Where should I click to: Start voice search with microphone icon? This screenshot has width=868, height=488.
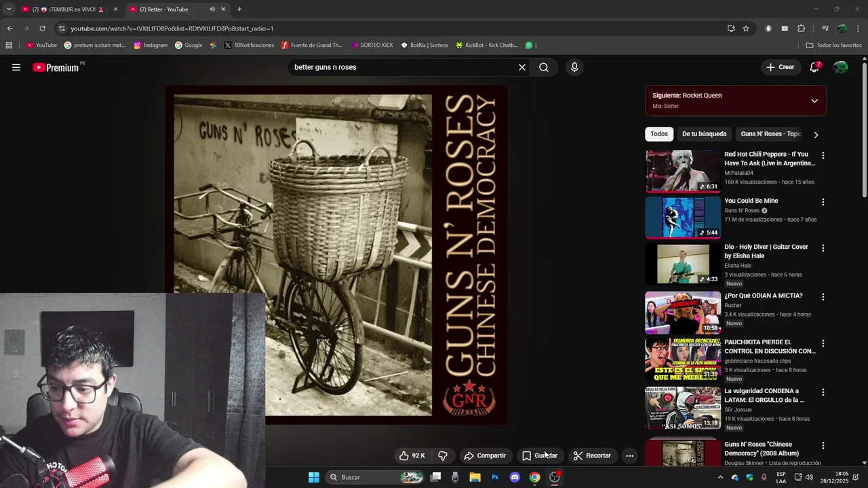pyautogui.click(x=574, y=67)
